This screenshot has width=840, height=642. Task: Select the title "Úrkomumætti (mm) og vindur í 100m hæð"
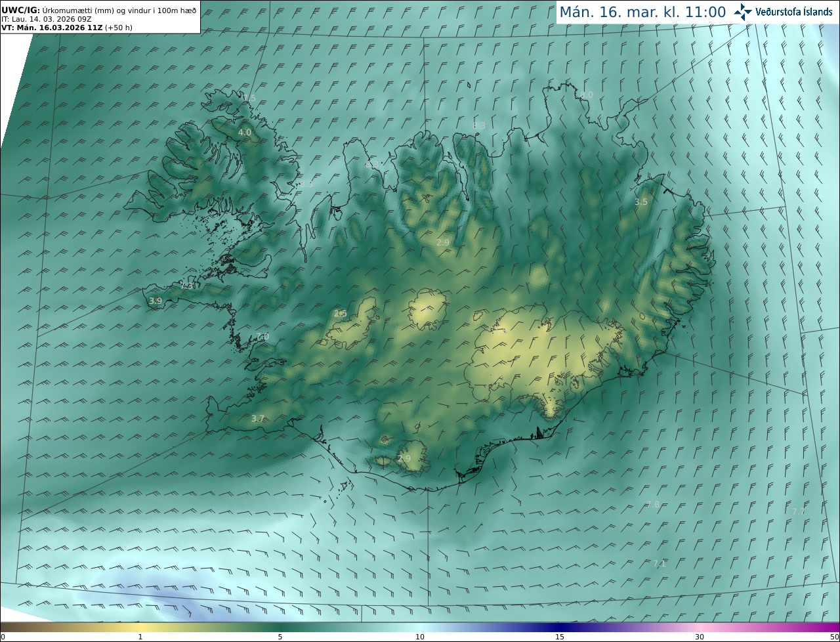click(x=119, y=10)
